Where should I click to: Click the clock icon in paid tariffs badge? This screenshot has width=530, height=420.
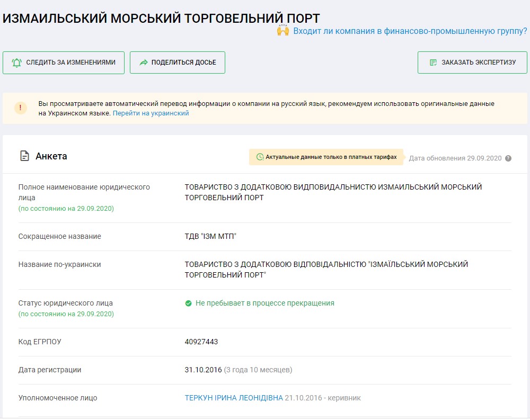260,157
